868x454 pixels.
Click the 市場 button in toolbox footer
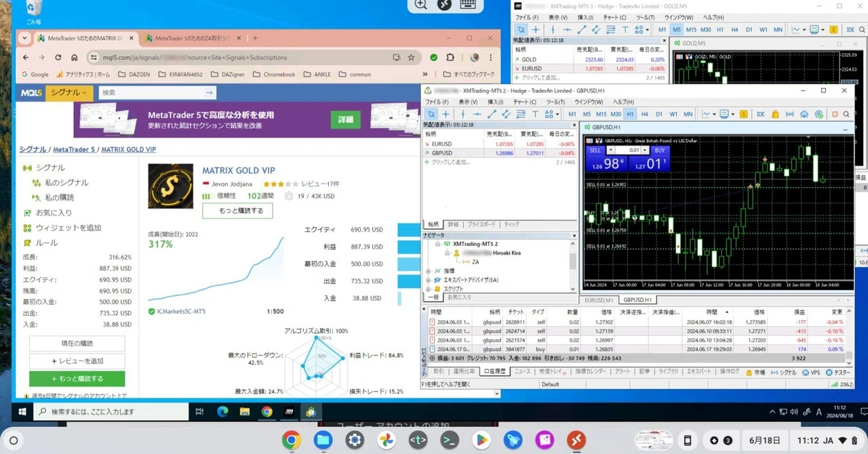pos(755,372)
